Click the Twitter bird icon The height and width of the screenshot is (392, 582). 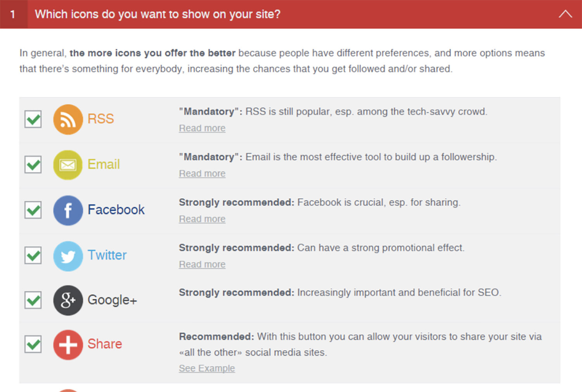(x=68, y=256)
